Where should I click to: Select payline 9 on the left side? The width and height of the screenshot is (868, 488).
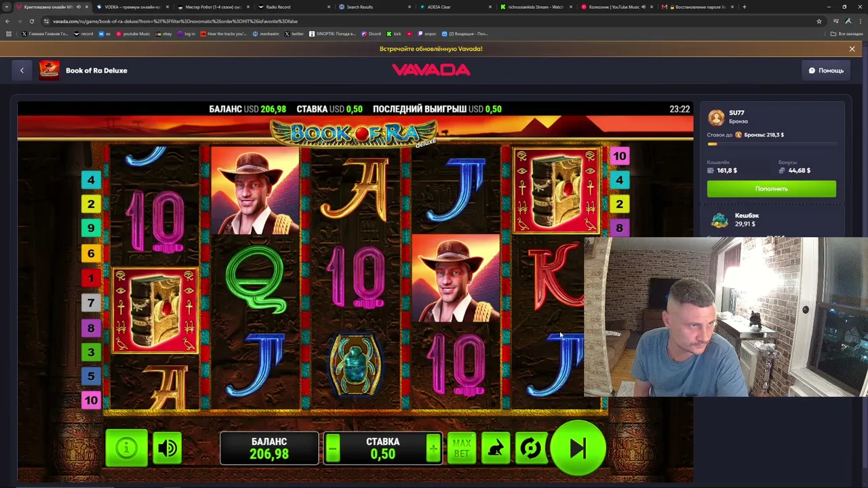91,228
